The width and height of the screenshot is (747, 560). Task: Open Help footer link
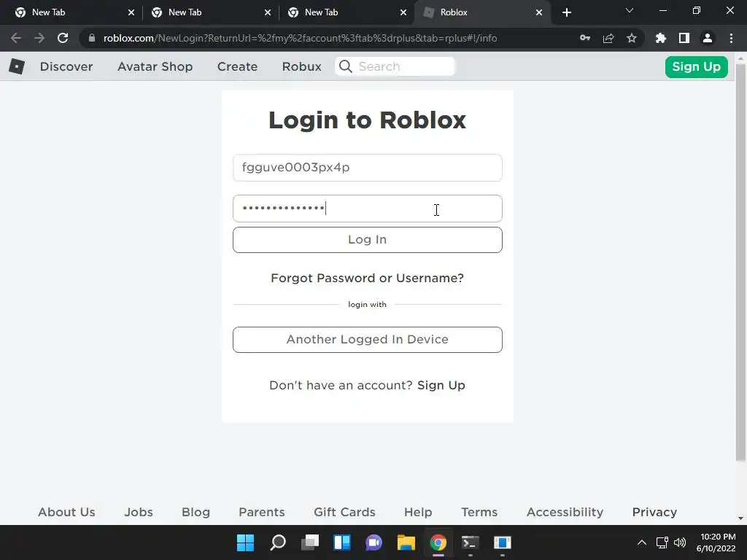(x=418, y=512)
